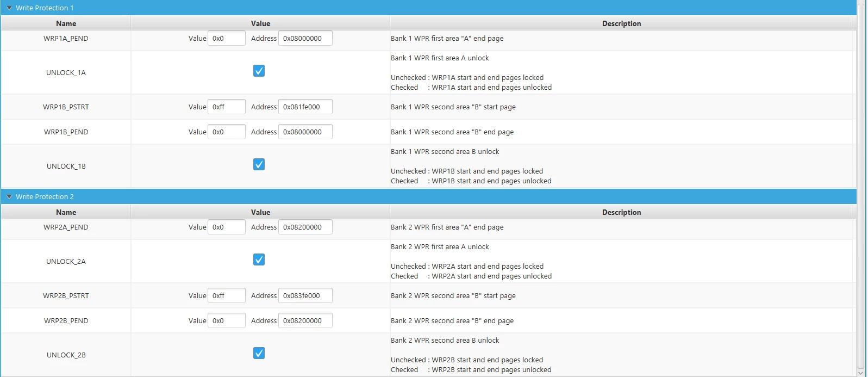This screenshot has width=868, height=377.
Task: Toggle the UNLOCK_2B checkbox
Action: pyautogui.click(x=259, y=353)
